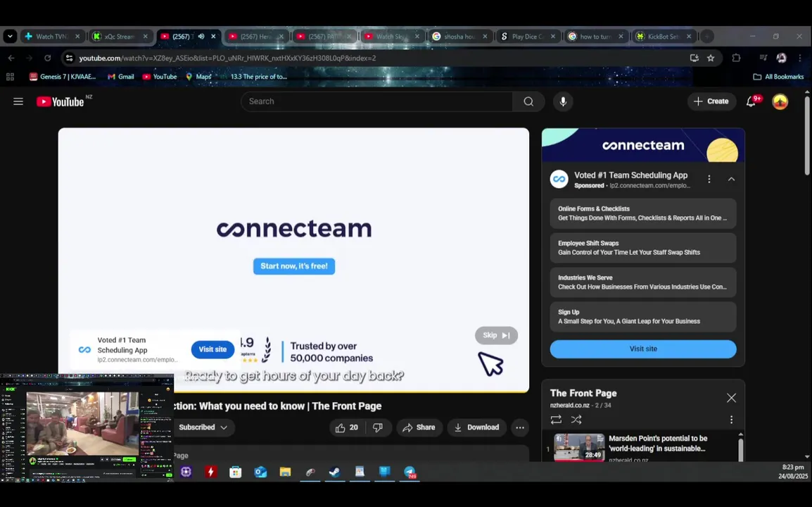Open YouTube notifications bell
Image resolution: width=812 pixels, height=507 pixels.
(x=751, y=101)
